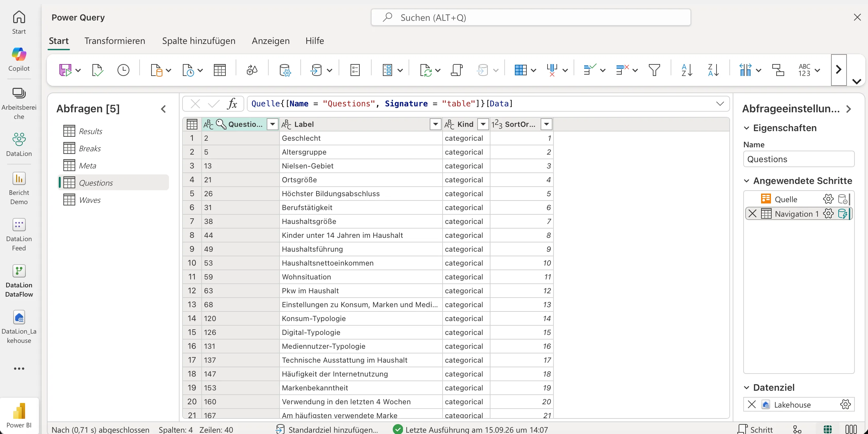Image resolution: width=868 pixels, height=434 pixels.
Task: Open DataLion workspace in left sidebar
Action: tap(19, 145)
